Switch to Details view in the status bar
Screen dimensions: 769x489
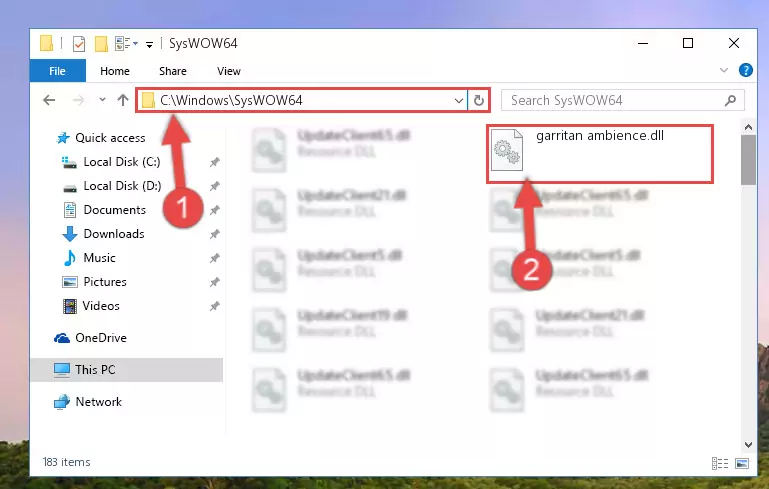tap(719, 463)
